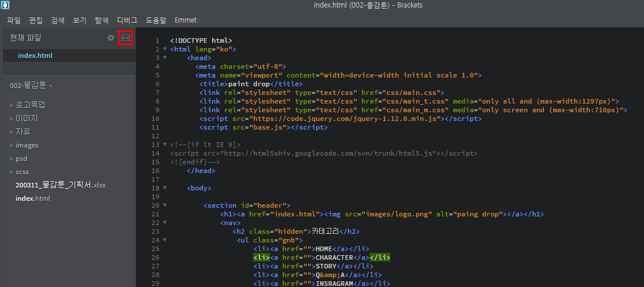Collapse the section header fold on line 20
644x287 pixels.
tap(165, 205)
